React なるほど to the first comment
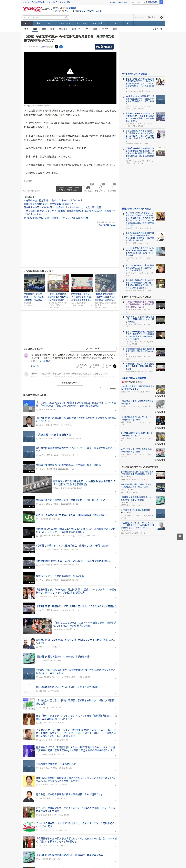Image resolution: width=186 pixels, height=868 pixels. pyautogui.click(x=94, y=366)
